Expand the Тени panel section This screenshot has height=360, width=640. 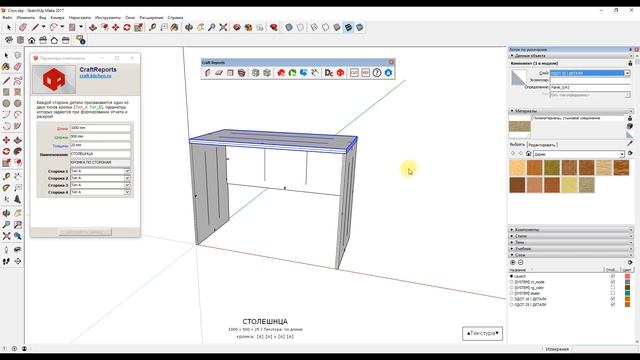coord(571,242)
